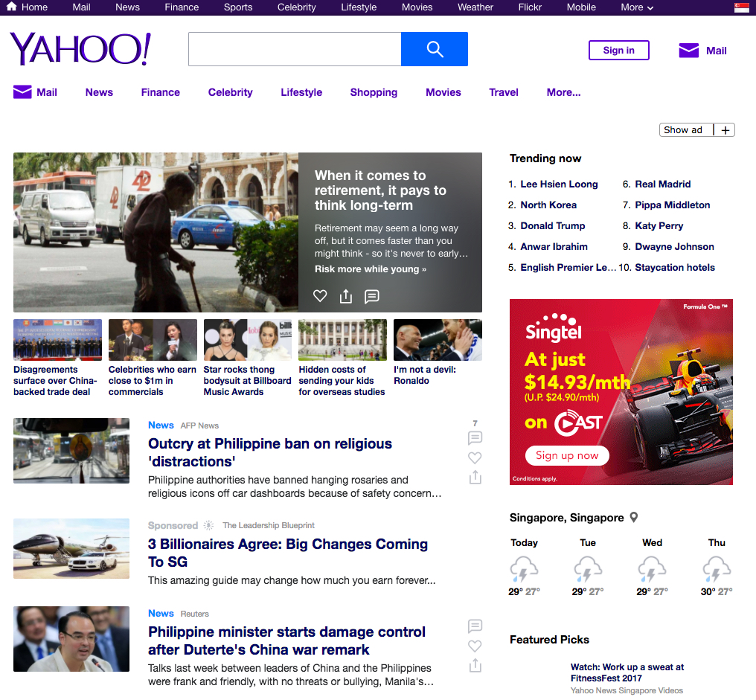Open comments on retirement featured story
Viewport: 756px width, 700px height.
click(x=372, y=296)
